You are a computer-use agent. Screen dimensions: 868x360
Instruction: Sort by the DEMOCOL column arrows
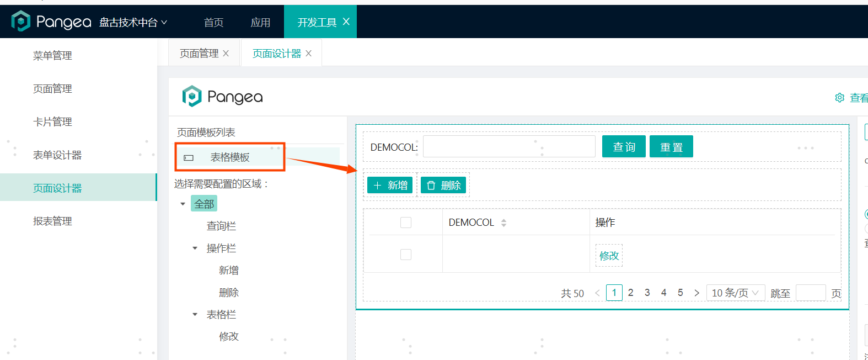click(503, 223)
